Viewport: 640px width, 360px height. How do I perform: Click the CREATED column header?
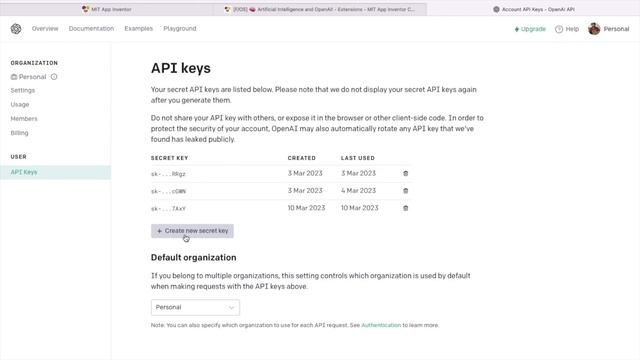[302, 158]
